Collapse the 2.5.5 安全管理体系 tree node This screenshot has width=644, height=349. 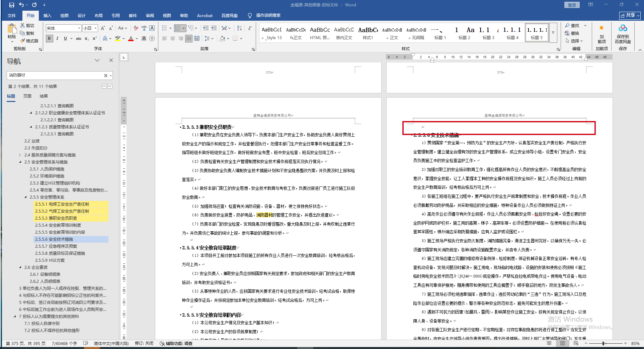click(26, 197)
